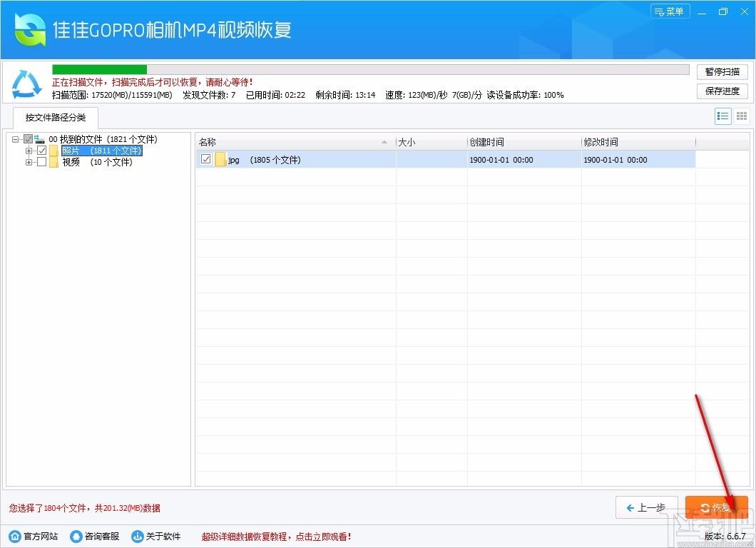Click the app logo in title bar
Screen dimensions: 756x548
coord(30,29)
